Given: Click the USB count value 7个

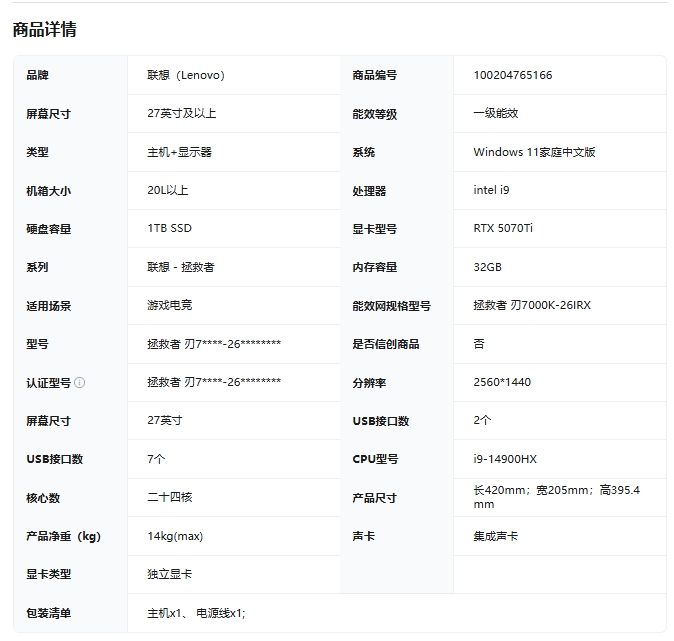Looking at the screenshot, I should click(x=156, y=459).
